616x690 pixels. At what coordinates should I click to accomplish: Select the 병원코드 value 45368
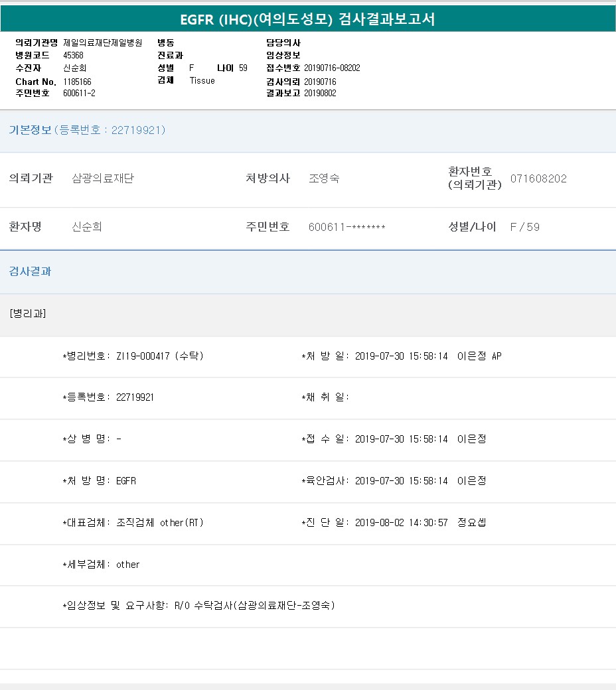coord(73,55)
